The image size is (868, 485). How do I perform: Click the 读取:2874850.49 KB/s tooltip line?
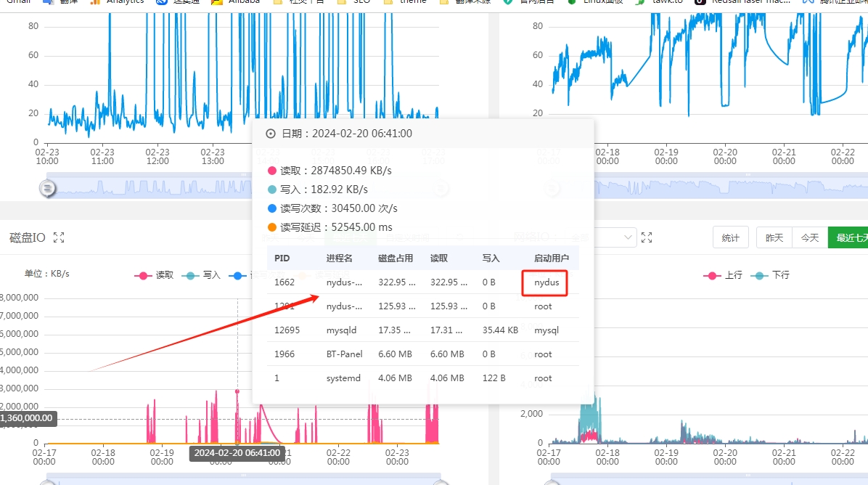[x=335, y=171]
